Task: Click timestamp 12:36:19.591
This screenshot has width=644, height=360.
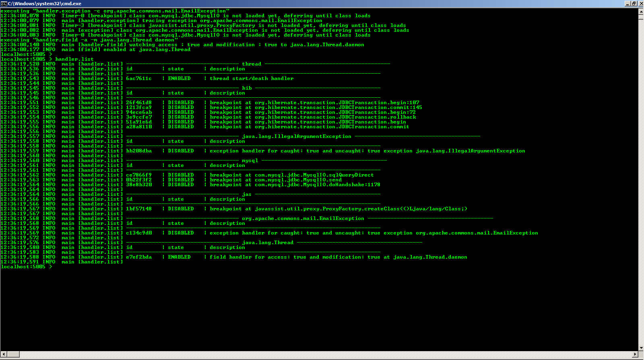Action: (20, 262)
